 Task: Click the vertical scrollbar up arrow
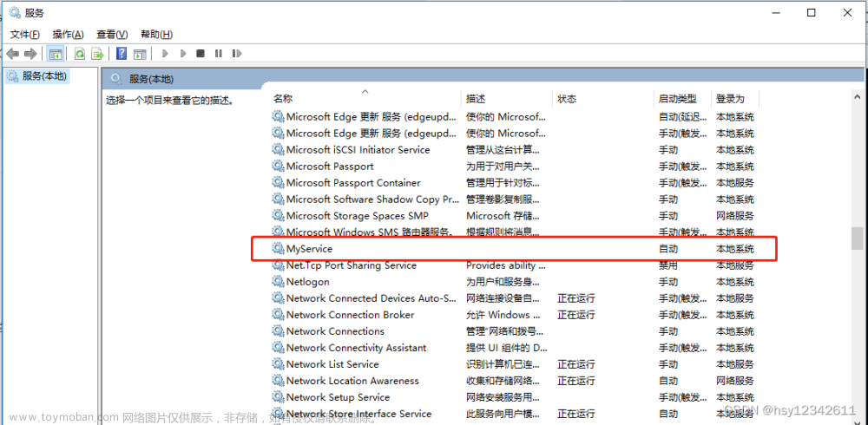pos(858,97)
